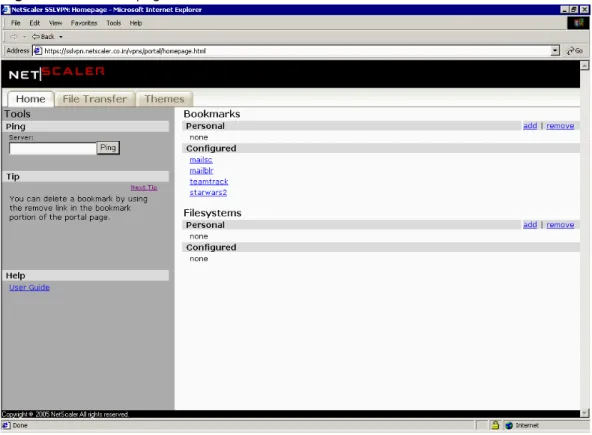The image size is (592, 435).
Task: Click the Tip section header
Action: (x=86, y=177)
